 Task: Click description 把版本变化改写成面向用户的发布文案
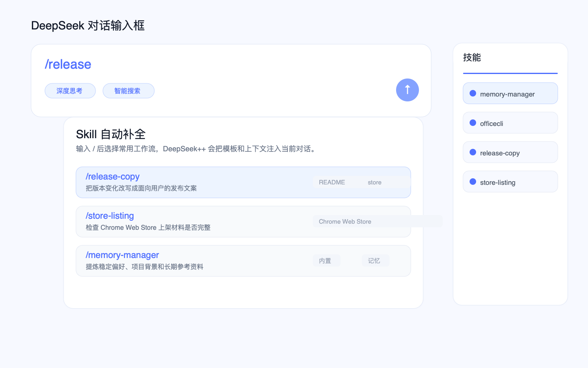pyautogui.click(x=141, y=188)
